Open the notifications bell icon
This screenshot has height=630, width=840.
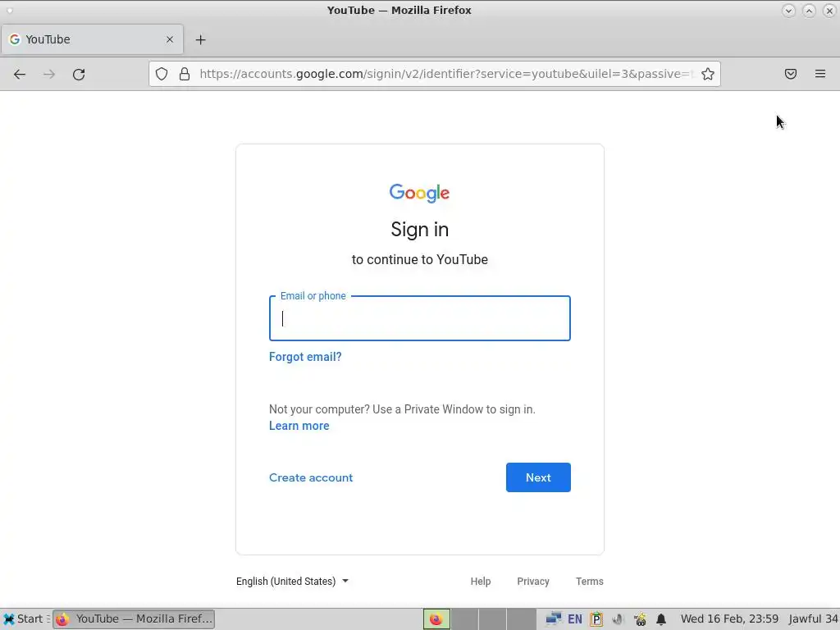pos(661,619)
